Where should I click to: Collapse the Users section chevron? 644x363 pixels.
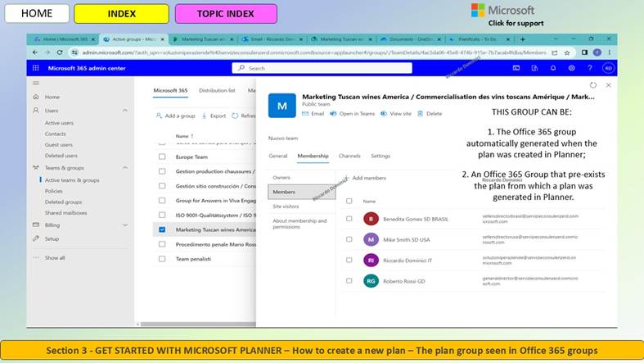pyautogui.click(x=125, y=111)
